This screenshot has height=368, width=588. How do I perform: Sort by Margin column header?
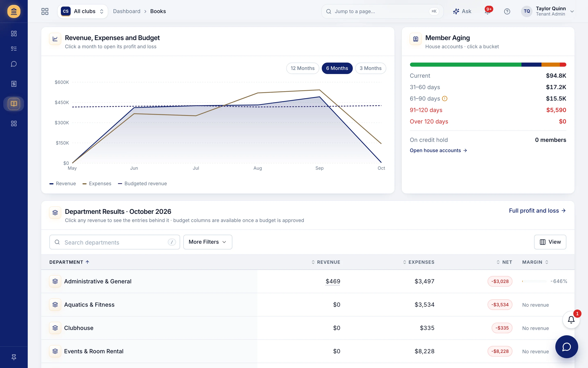tap(535, 262)
